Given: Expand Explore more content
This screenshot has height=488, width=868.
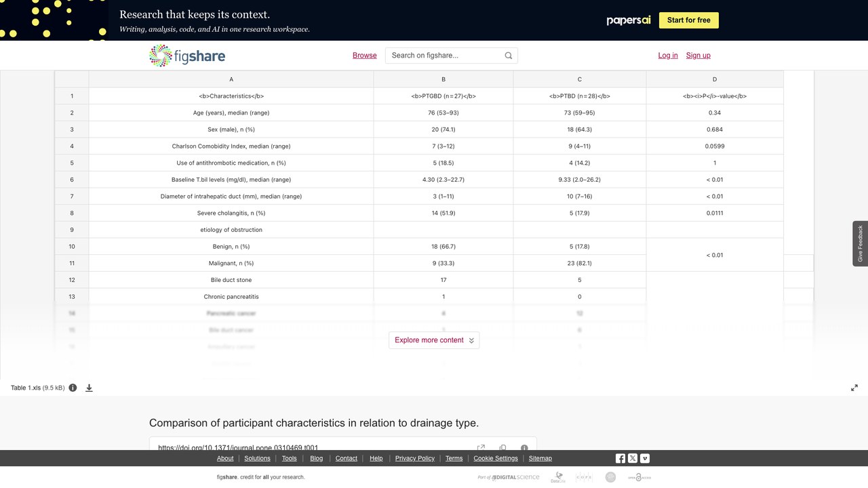Looking at the screenshot, I should point(434,340).
